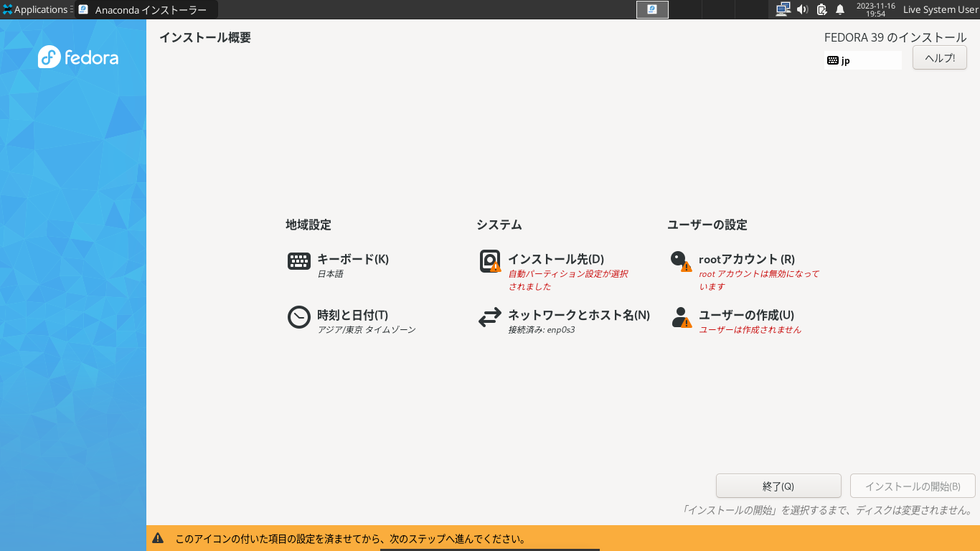Open the Live System User menu
980x551 pixels.
941,9
